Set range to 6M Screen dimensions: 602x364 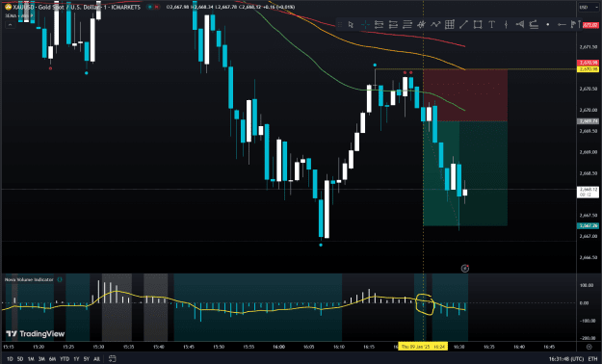[x=52, y=359]
